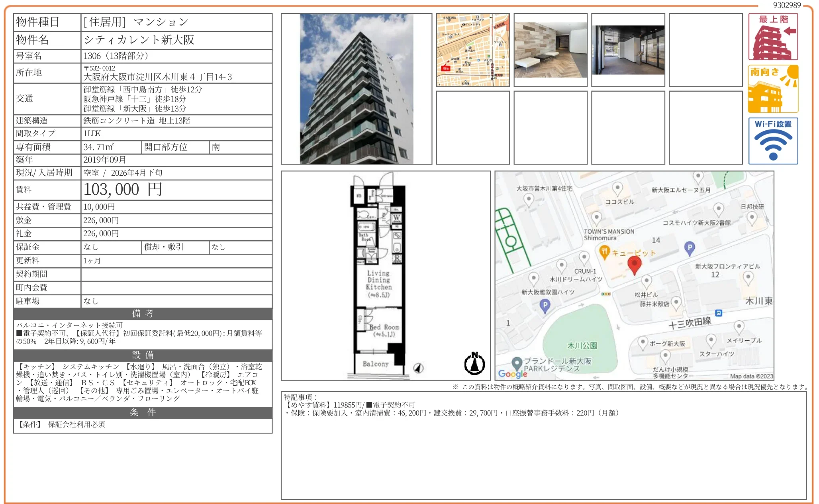
Task: Click the キューピット restaurant marker on map
Action: tap(604, 252)
